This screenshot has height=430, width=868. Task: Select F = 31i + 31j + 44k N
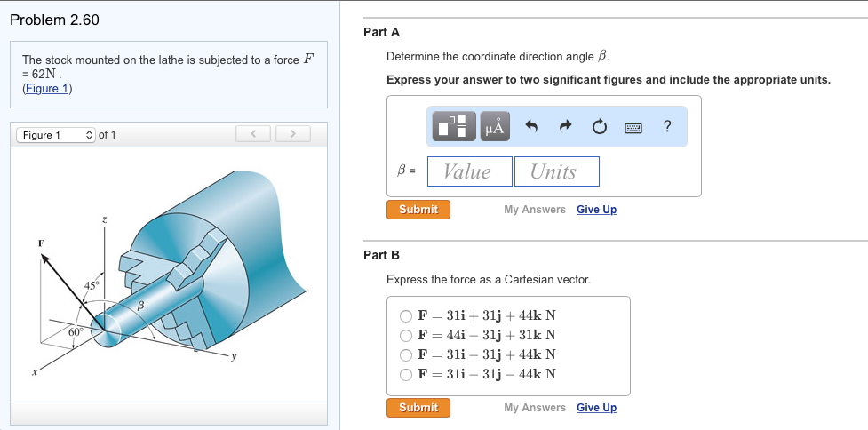[406, 315]
